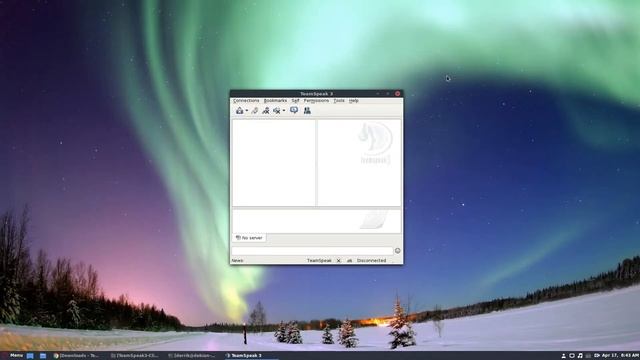Click the News label in status bar
This screenshot has height=360, width=640.
click(x=238, y=260)
